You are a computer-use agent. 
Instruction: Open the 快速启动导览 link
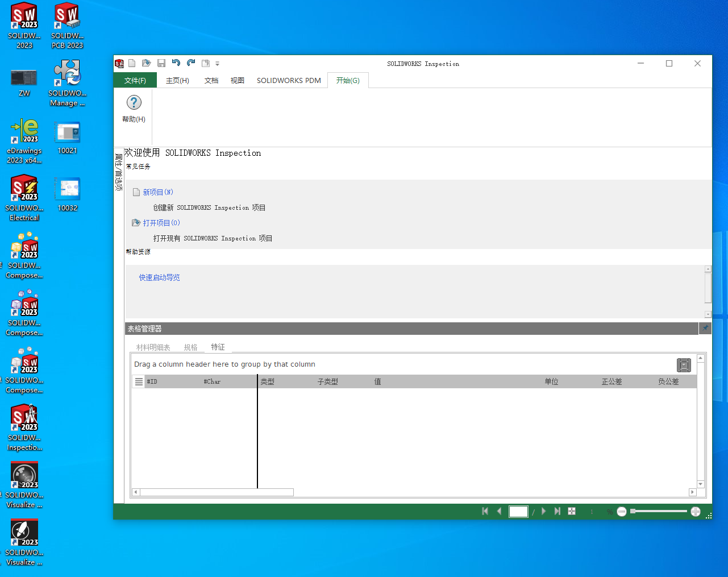159,277
